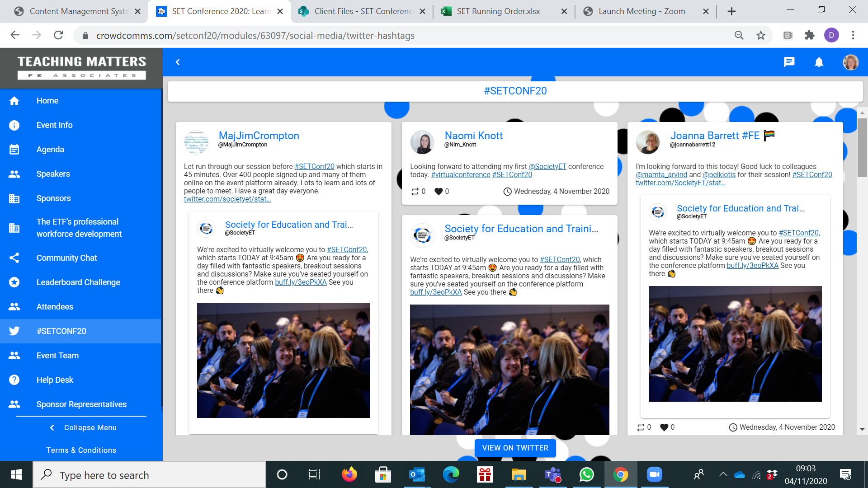Viewport: 868px width, 488px height.
Task: Like Joanna Barrett's tweet with heart icon
Action: tap(664, 427)
